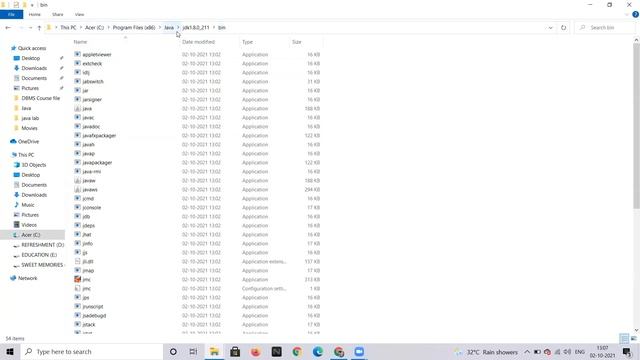Select the appletviewer application file
Screen dimensions: 640x360
[x=97, y=54]
